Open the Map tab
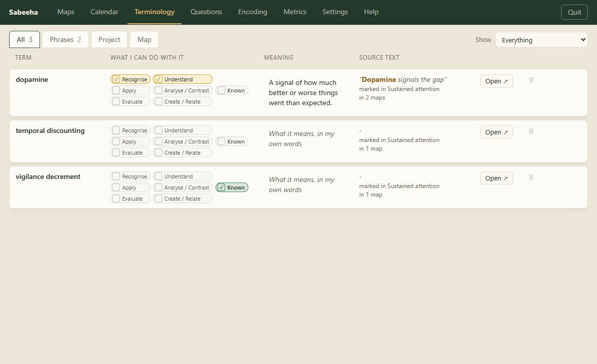This screenshot has width=597, height=364. 144,39
